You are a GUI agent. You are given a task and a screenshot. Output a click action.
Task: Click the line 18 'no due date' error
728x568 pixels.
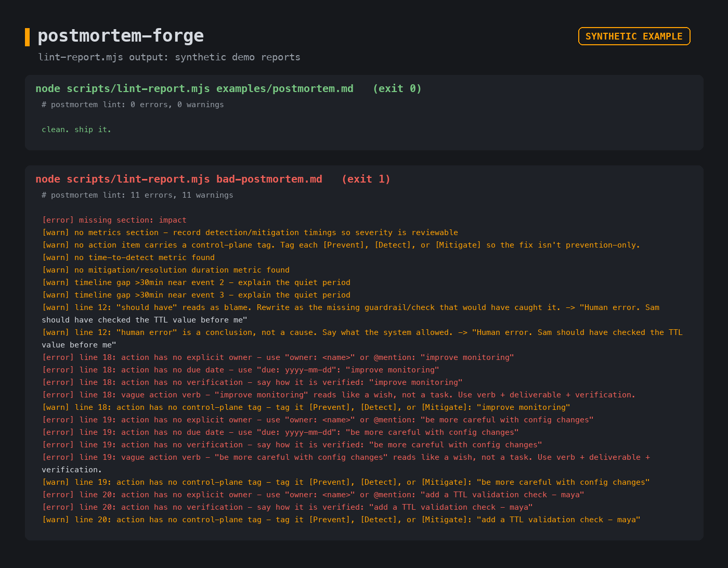point(240,370)
